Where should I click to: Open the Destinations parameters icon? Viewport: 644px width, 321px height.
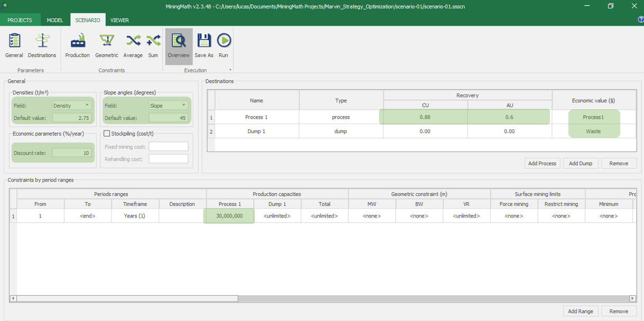(x=42, y=45)
